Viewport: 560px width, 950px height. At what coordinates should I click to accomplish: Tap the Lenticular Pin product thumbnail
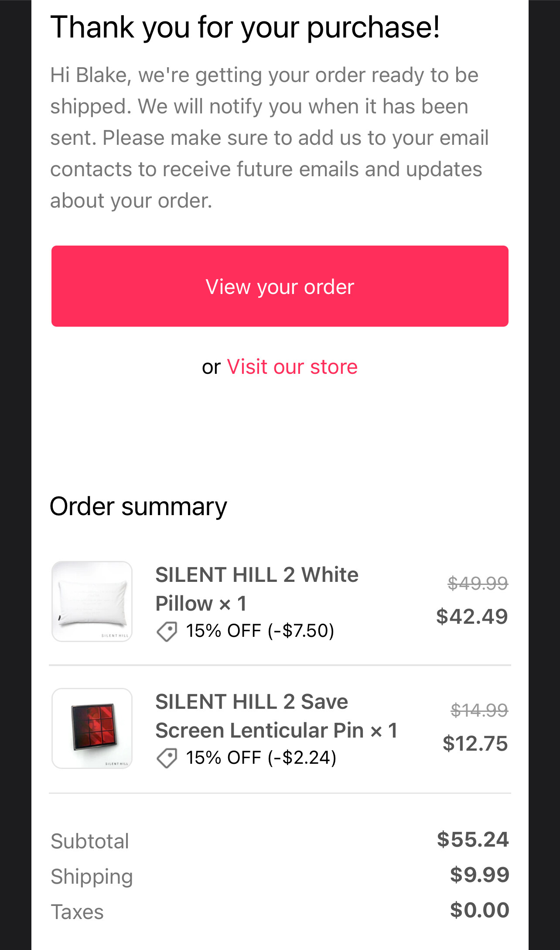point(92,728)
